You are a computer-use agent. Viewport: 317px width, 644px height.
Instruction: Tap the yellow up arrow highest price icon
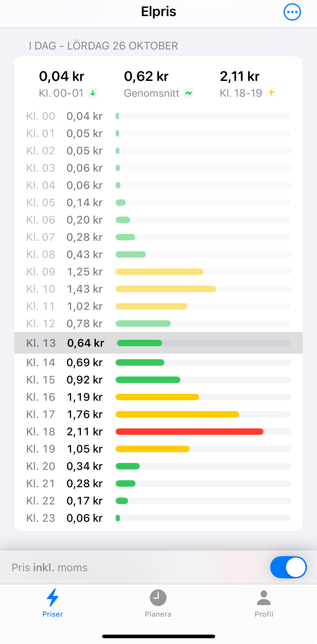[271, 93]
